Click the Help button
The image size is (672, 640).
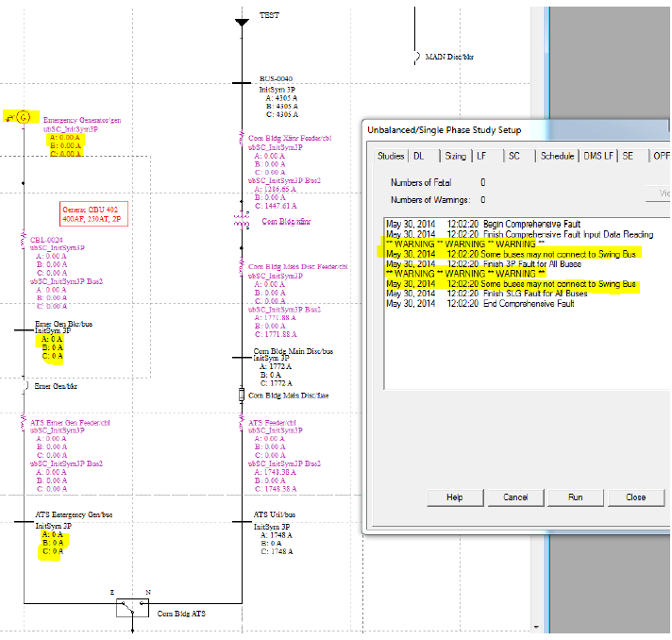pyautogui.click(x=455, y=497)
